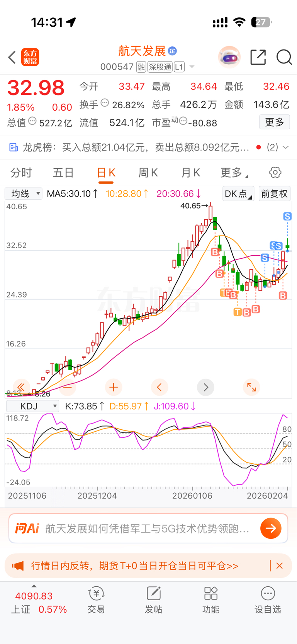This screenshot has width=297, height=644.
Task: Expand chart to fullscreen icon
Action: point(251,387)
